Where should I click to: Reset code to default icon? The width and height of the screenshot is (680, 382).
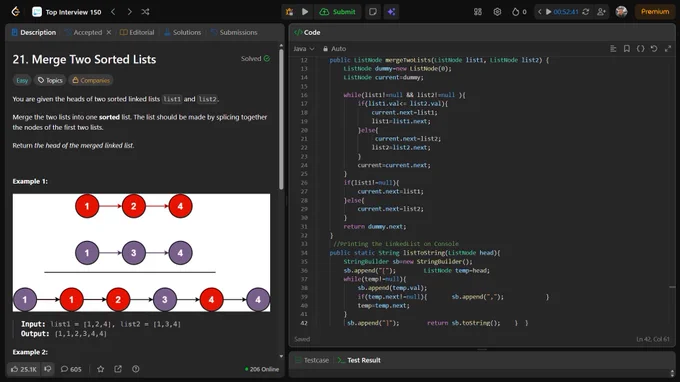[654, 49]
